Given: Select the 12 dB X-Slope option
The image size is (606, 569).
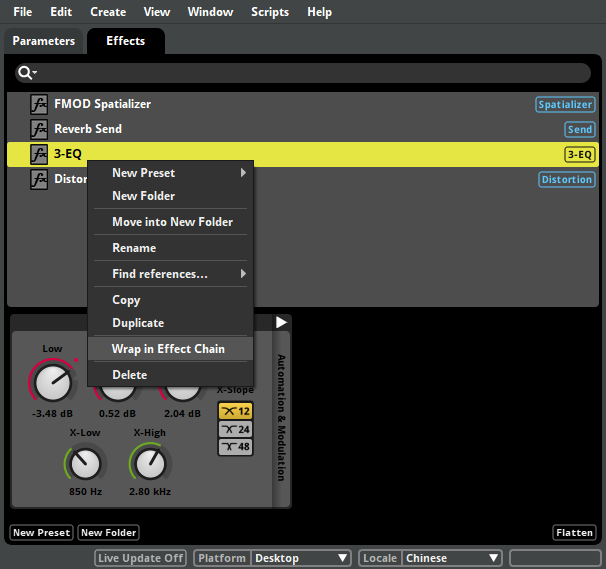Looking at the screenshot, I should pyautogui.click(x=235, y=411).
